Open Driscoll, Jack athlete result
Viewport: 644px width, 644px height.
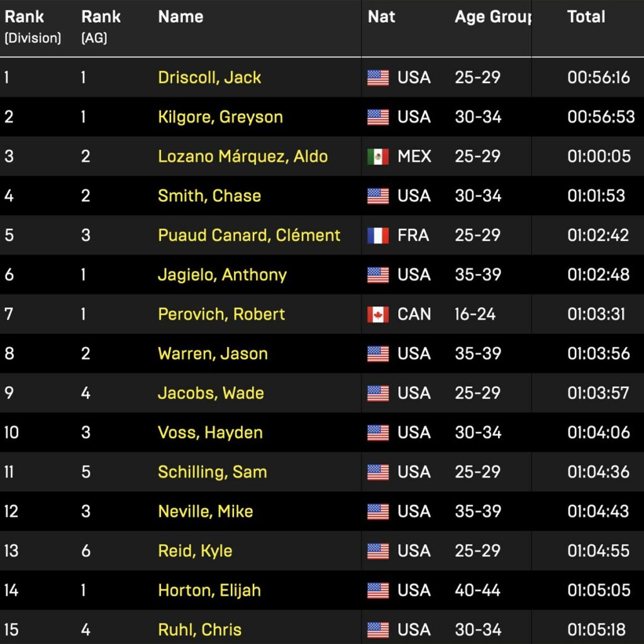click(209, 77)
